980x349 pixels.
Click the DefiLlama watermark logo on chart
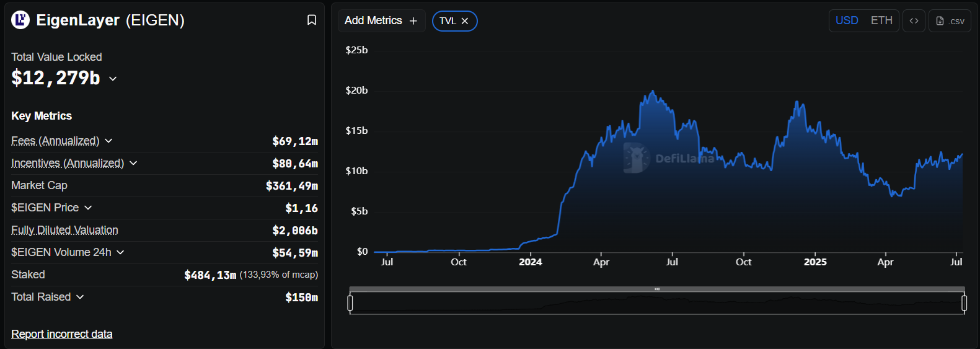(635, 158)
